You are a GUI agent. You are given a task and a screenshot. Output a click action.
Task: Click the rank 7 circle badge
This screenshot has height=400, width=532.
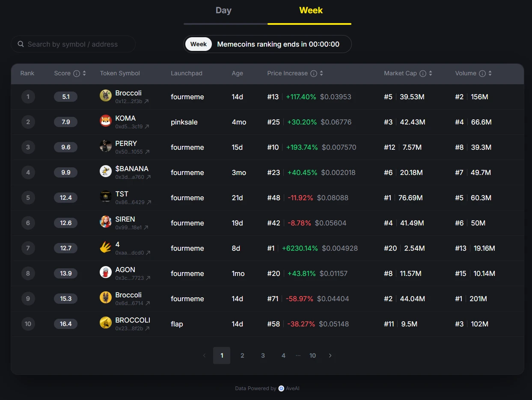(x=28, y=248)
